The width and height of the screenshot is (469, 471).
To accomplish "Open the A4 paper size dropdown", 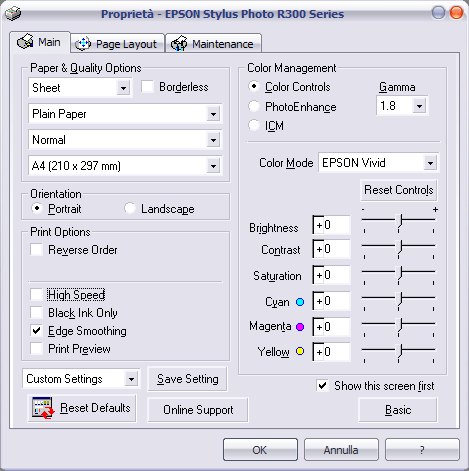I will (125, 166).
